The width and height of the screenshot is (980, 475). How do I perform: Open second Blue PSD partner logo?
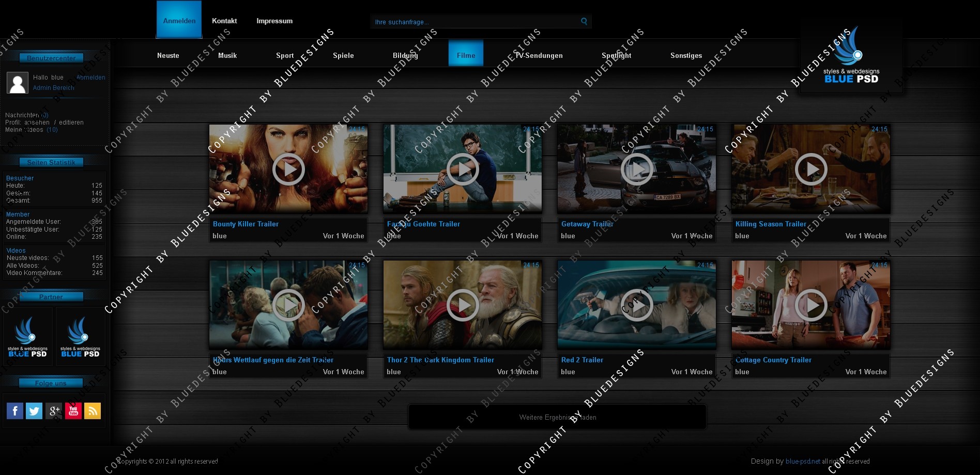tap(81, 337)
